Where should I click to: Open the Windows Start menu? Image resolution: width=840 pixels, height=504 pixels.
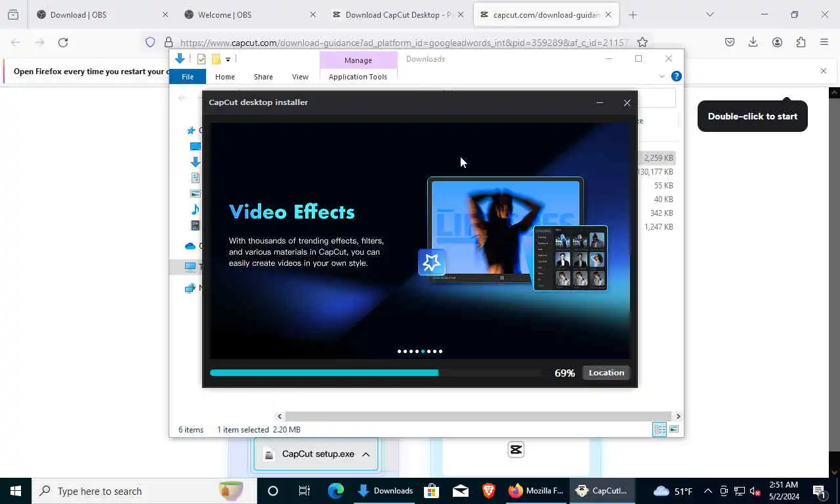pyautogui.click(x=16, y=491)
